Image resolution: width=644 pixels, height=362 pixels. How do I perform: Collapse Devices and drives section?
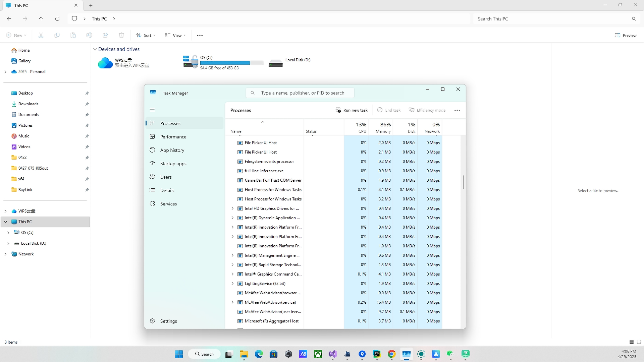95,49
